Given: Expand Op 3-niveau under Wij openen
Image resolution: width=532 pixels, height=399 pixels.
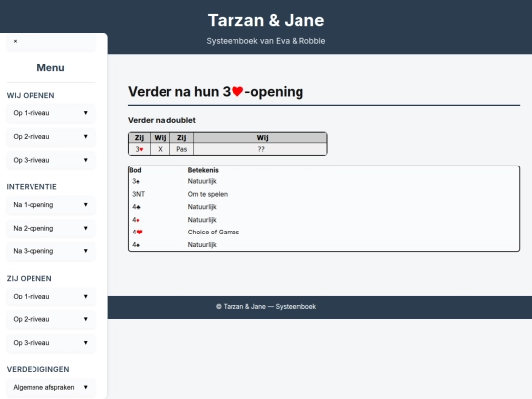Looking at the screenshot, I should [50, 160].
